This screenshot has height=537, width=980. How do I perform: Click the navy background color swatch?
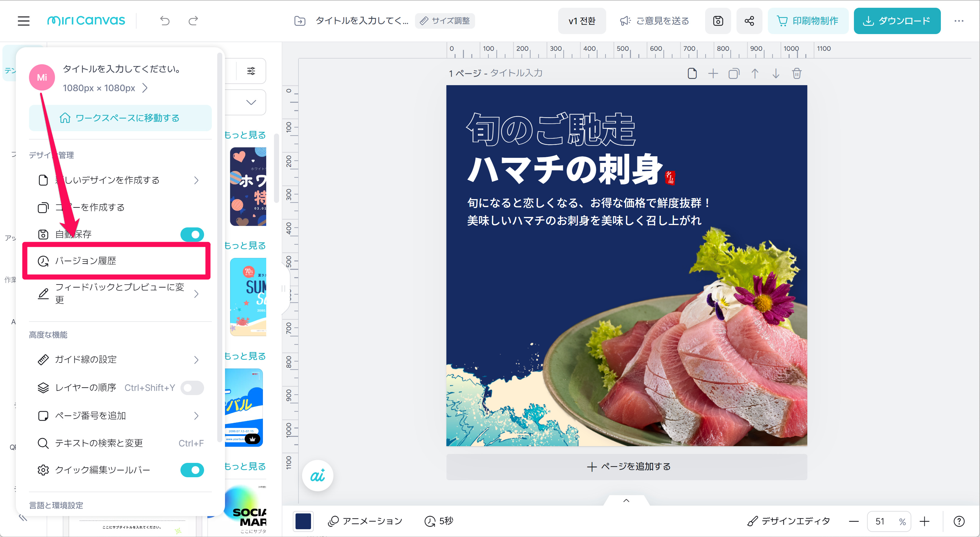coord(303,521)
